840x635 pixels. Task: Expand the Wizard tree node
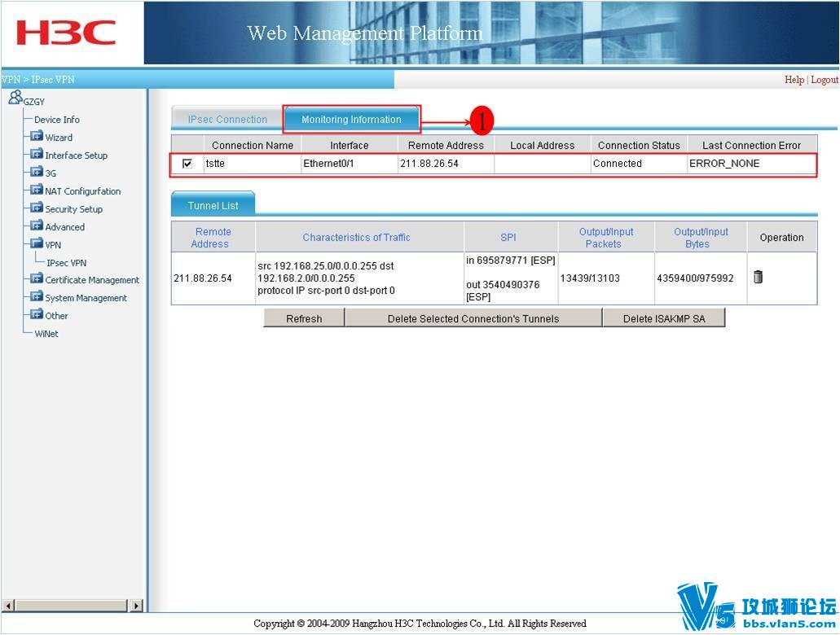coord(36,137)
